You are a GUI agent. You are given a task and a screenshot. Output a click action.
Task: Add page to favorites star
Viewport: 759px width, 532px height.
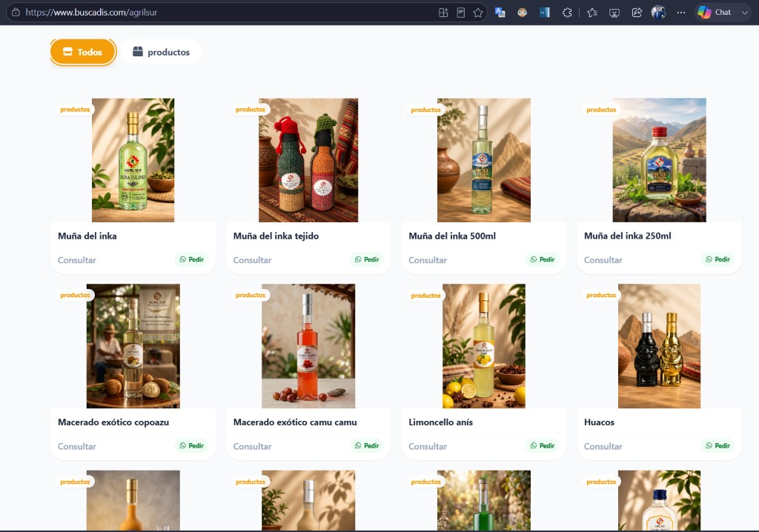coord(478,13)
